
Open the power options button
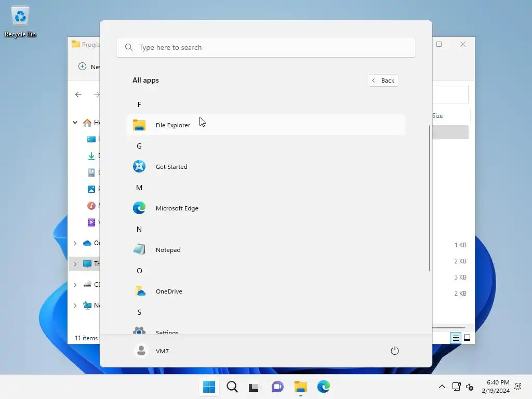[x=395, y=351]
